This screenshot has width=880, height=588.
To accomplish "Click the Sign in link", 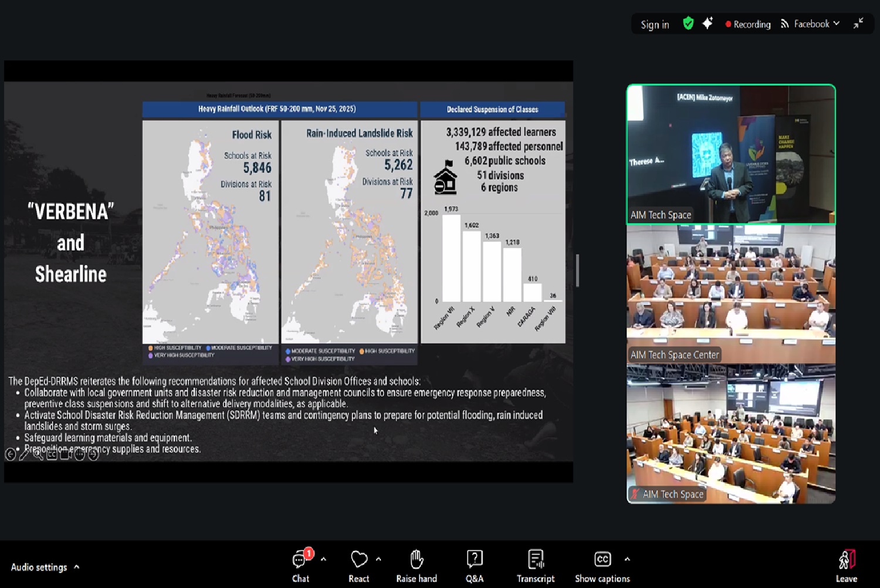I will (x=655, y=24).
